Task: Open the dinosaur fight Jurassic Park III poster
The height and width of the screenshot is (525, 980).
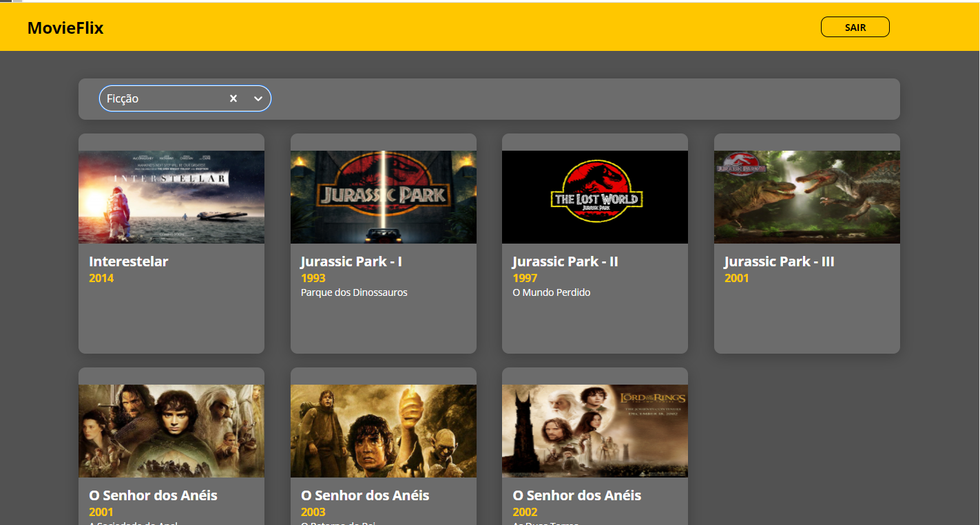Action: 807,197
